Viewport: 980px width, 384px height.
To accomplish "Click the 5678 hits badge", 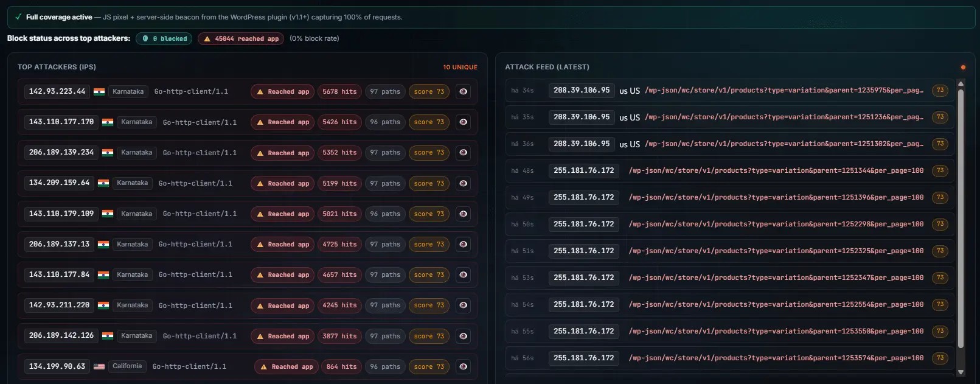I will pyautogui.click(x=339, y=91).
